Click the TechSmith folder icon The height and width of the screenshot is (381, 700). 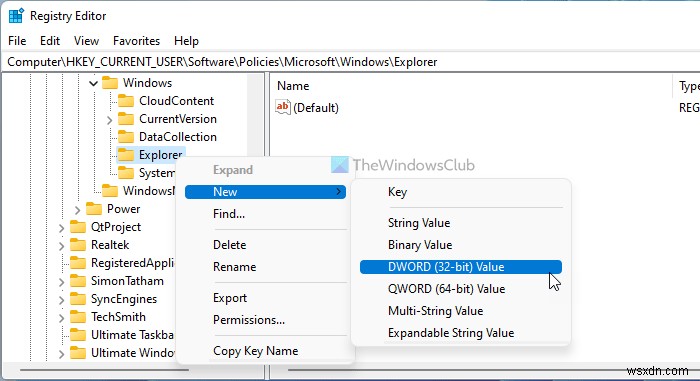pos(78,317)
